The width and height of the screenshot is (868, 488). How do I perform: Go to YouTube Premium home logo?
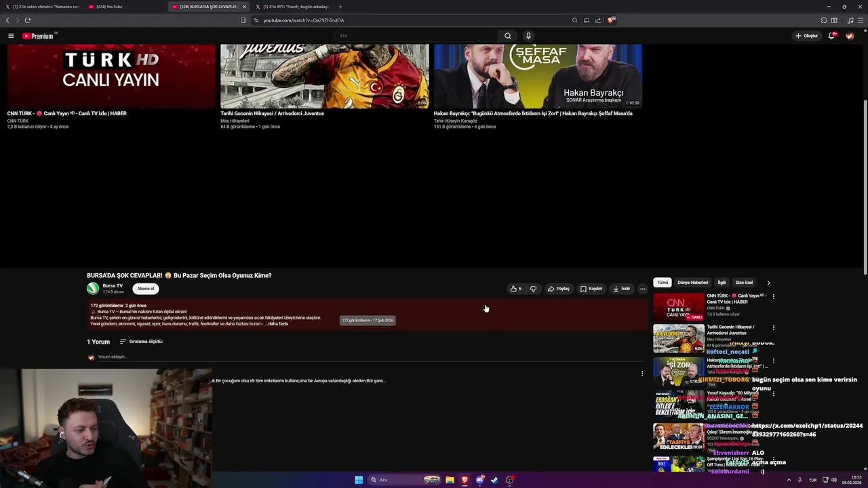click(x=39, y=36)
